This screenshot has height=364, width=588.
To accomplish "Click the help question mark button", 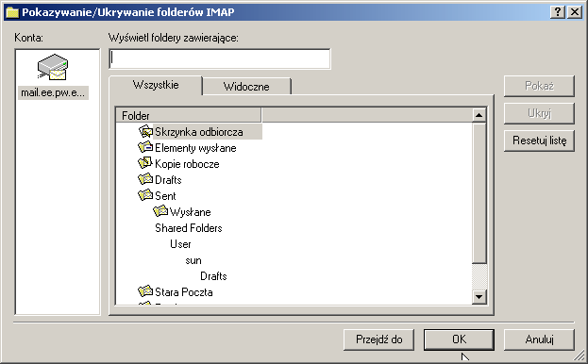I will click(558, 12).
